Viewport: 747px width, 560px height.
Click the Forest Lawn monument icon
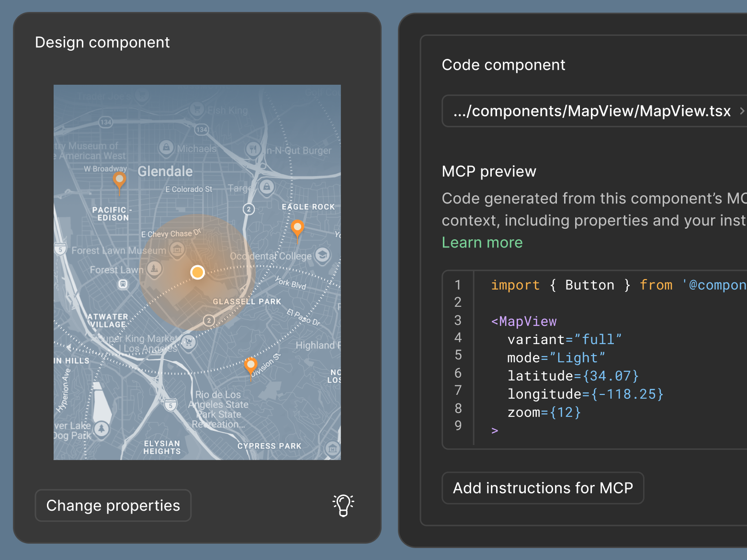(x=154, y=269)
